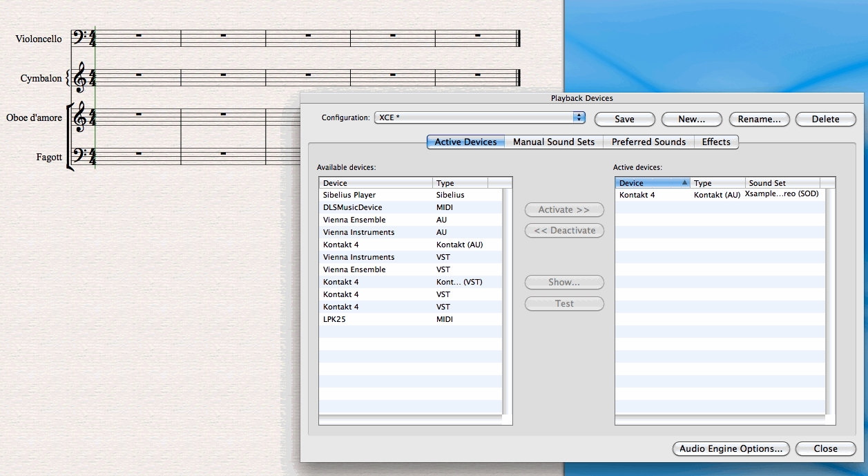The image size is (868, 476).
Task: Click the 4/4 time signature on the Fagott staff
Action: coord(92,157)
